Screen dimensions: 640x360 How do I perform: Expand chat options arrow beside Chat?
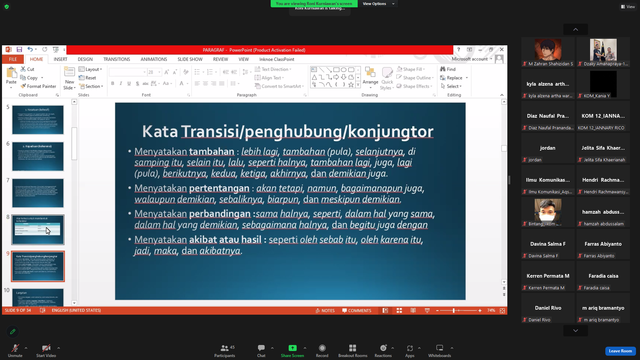pos(272,348)
